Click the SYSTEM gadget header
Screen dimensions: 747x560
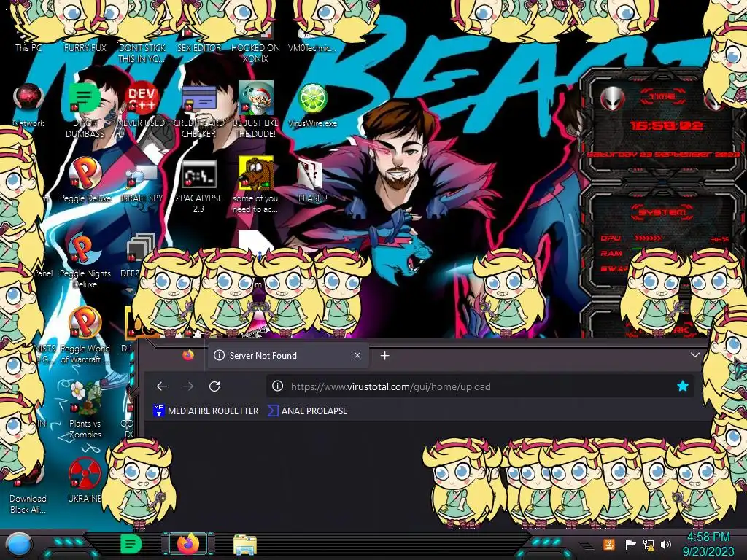(x=662, y=212)
